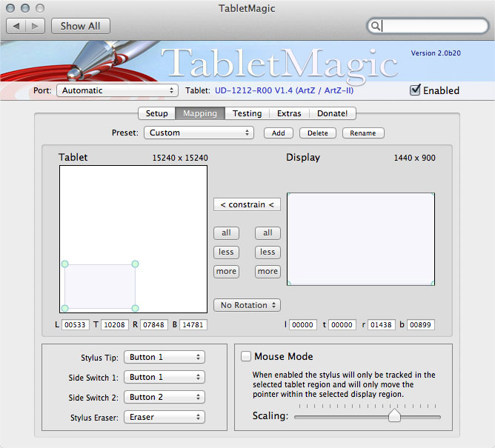Click the 15240 x 15240 tablet size

pos(180,158)
